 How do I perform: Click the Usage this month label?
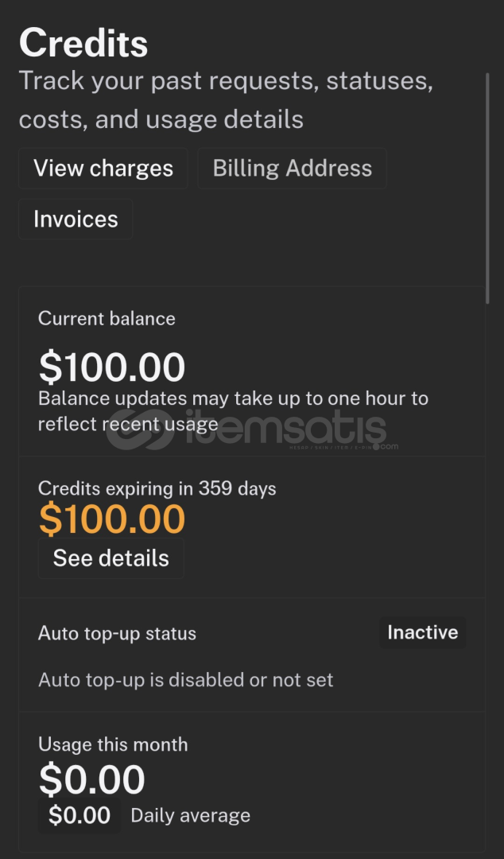pos(113,745)
